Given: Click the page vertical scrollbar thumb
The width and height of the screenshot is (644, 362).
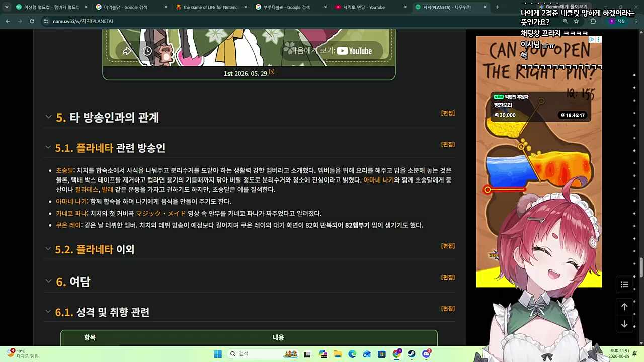Looking at the screenshot, I should (x=641, y=267).
